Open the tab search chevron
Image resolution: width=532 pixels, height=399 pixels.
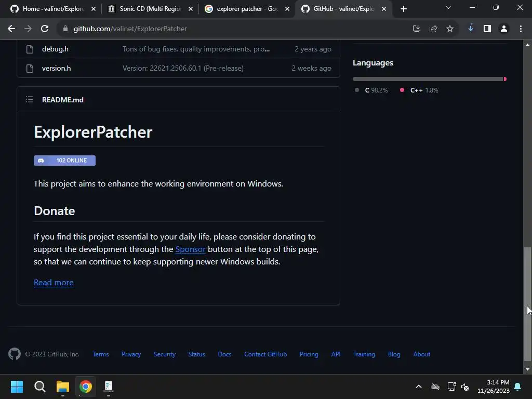pyautogui.click(x=448, y=7)
